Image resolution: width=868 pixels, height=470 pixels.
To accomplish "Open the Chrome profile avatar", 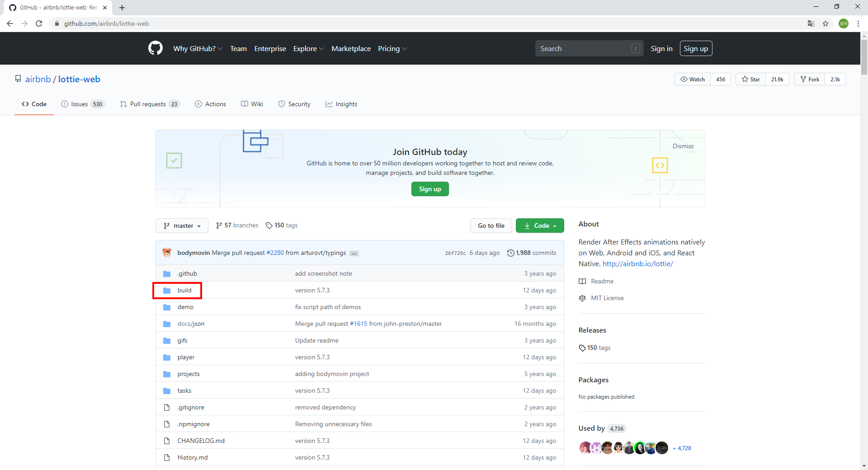I will coord(844,23).
